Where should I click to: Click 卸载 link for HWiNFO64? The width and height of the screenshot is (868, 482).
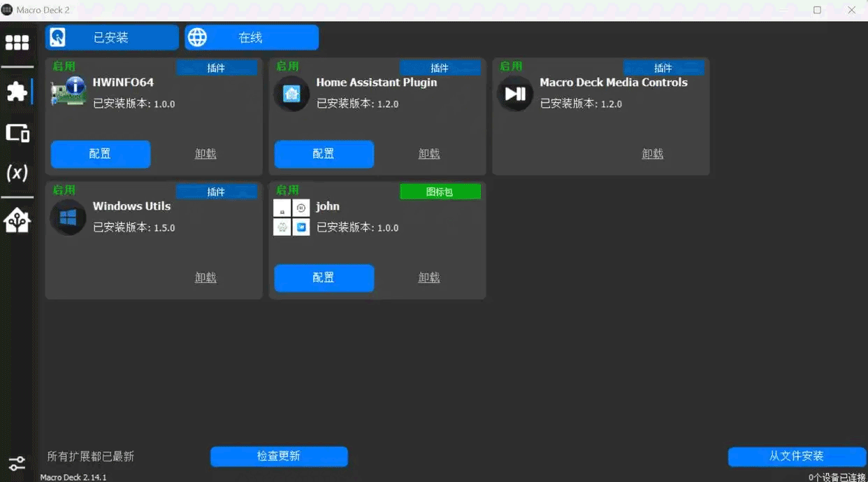(205, 154)
